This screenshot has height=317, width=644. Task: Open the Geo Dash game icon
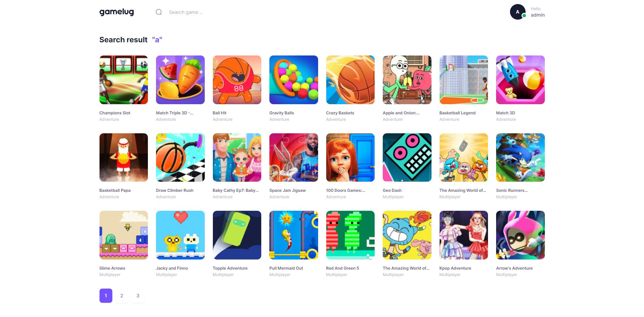coord(407,157)
